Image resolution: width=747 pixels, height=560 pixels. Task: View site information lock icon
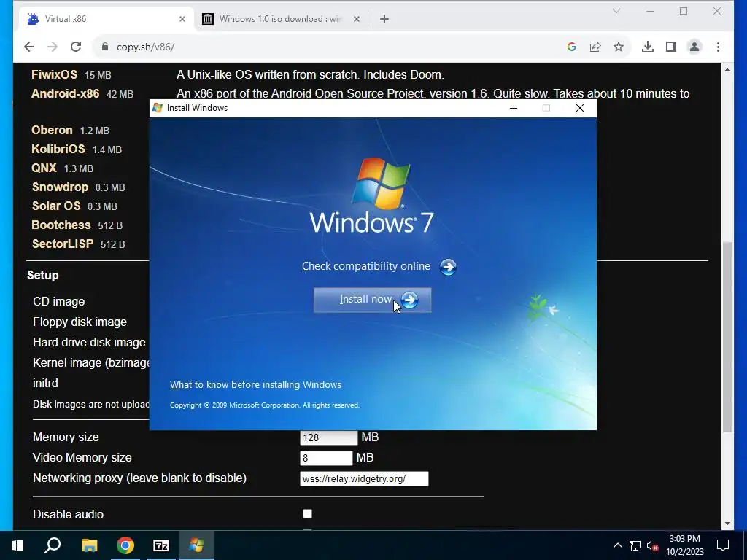pos(105,47)
